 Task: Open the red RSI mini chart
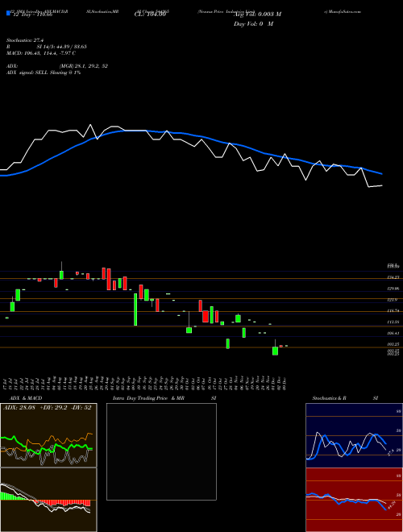[x=354, y=500]
